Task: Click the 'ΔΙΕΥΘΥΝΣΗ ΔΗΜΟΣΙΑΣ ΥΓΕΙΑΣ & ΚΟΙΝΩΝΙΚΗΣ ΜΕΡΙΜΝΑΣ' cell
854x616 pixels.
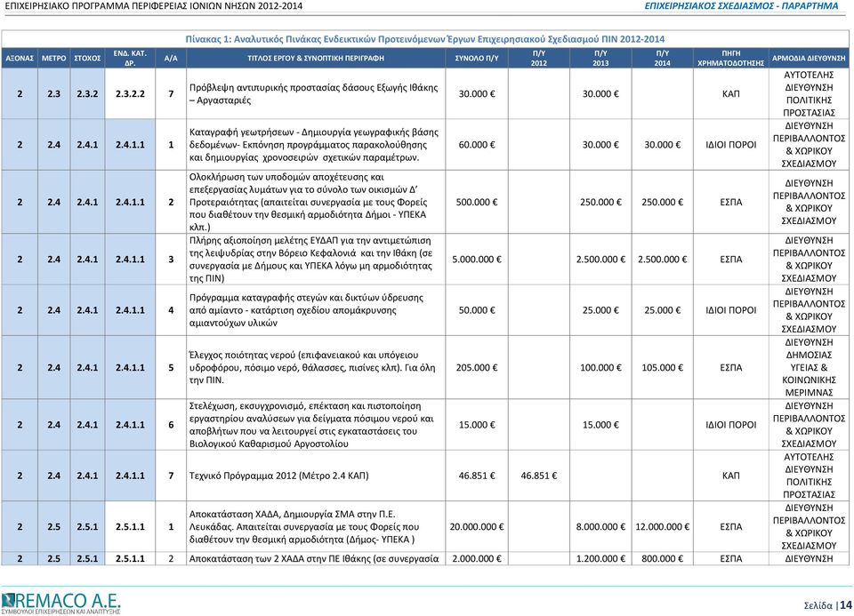Action: (809, 368)
